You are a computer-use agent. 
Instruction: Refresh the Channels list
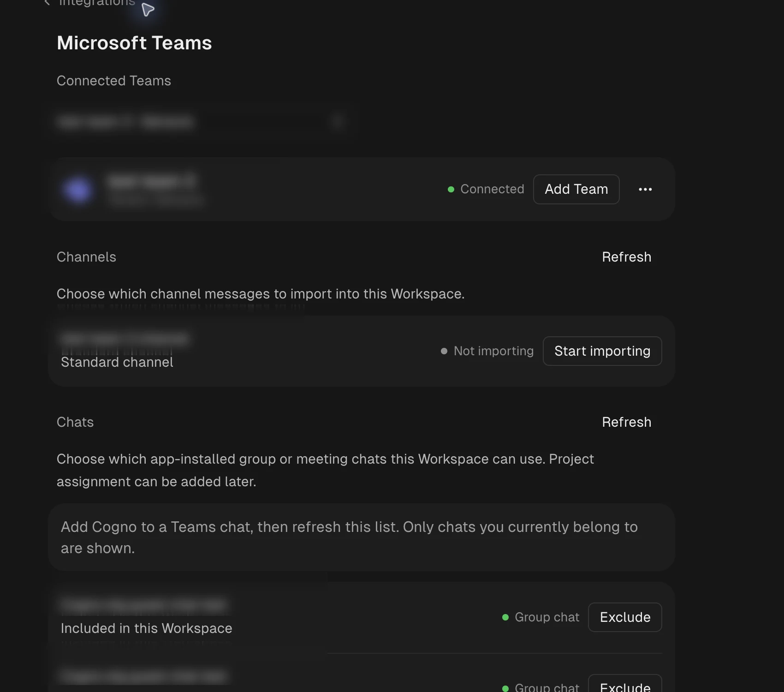tap(626, 257)
